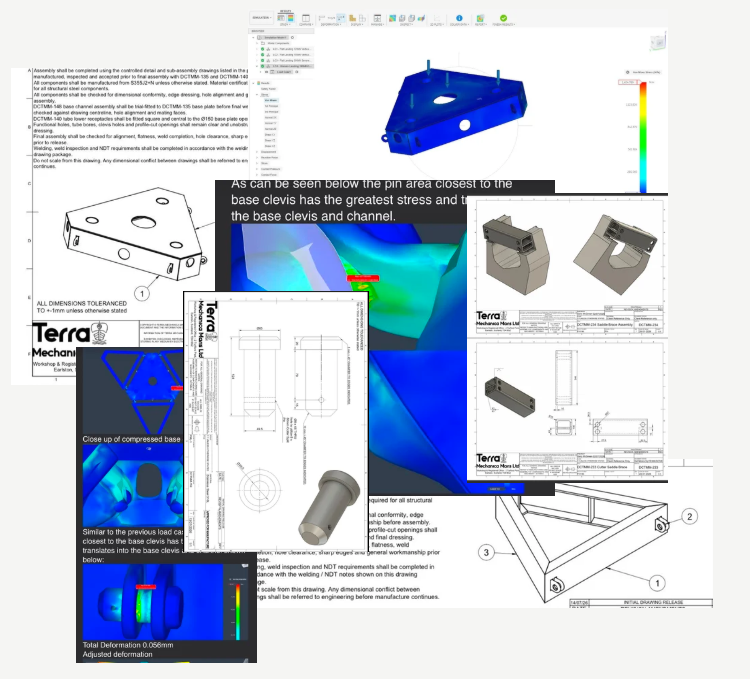Click the solid yellow Display bodies icon
Viewport: 750px width, 679px height.
coord(353,18)
